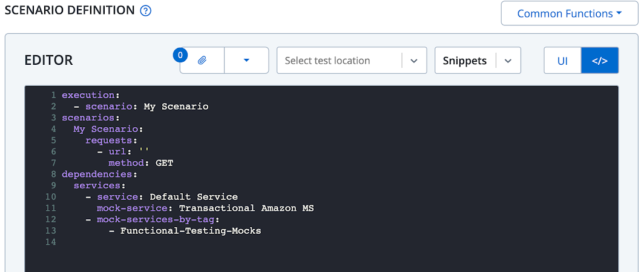Screen dimensions: 644x272
Task: Click 'Transactional Amazon MS' mock-service value
Action: tap(246, 208)
